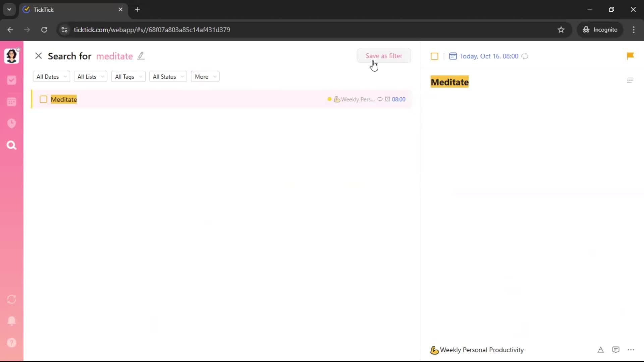Open the All Tags filter menu

coord(128,77)
